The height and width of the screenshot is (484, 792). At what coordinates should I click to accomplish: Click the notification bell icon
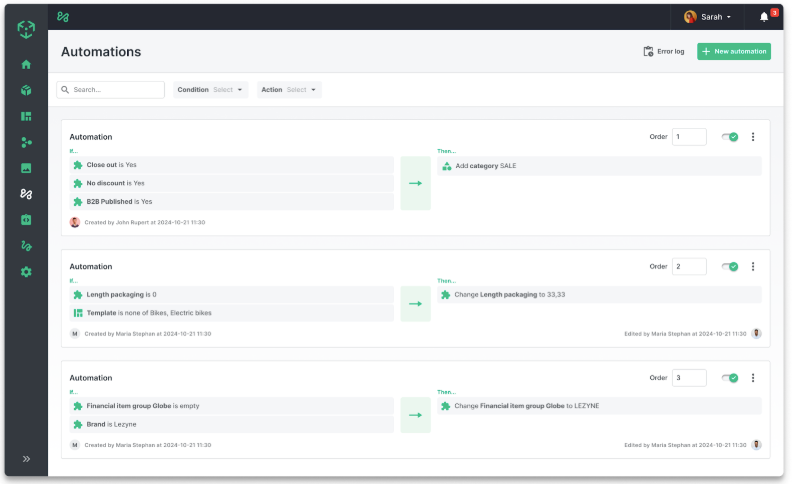(764, 17)
